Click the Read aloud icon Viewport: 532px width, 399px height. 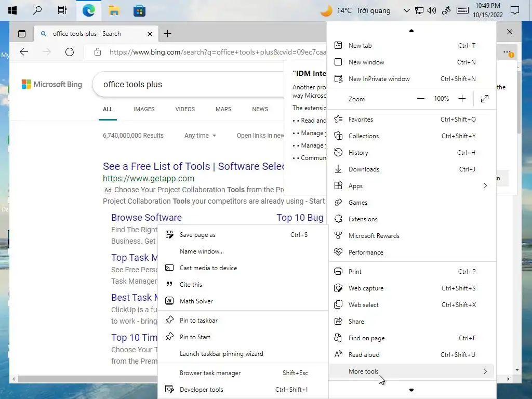click(338, 354)
